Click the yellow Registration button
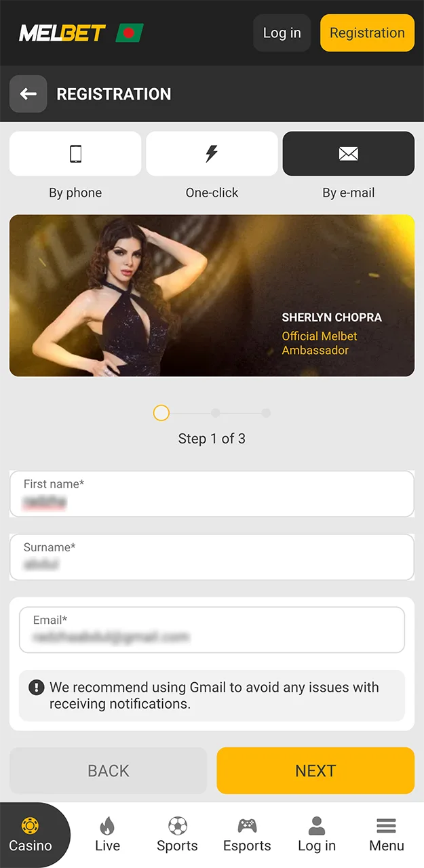The height and width of the screenshot is (868, 424). pyautogui.click(x=367, y=33)
